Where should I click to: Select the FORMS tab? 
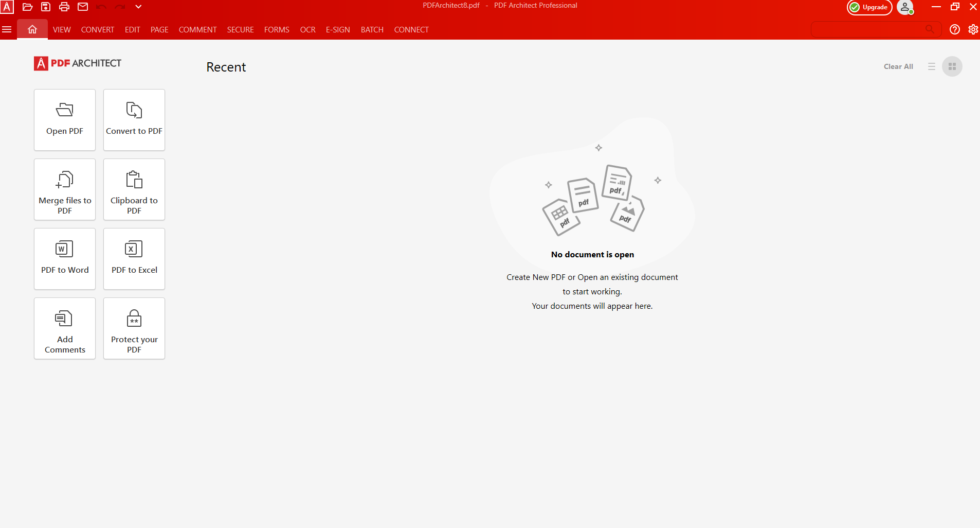click(277, 30)
